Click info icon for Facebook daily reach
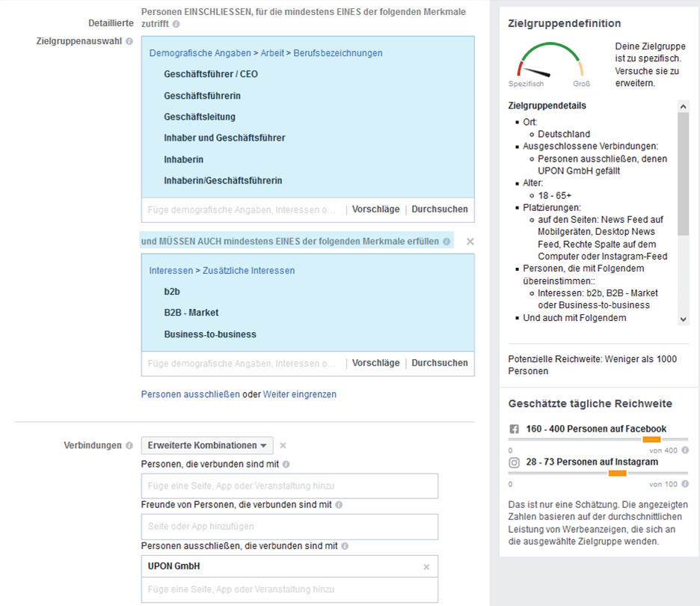 pyautogui.click(x=685, y=450)
